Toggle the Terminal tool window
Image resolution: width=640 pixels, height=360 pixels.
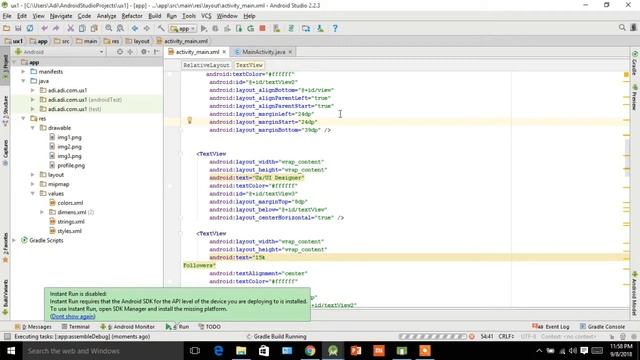tap(76, 327)
